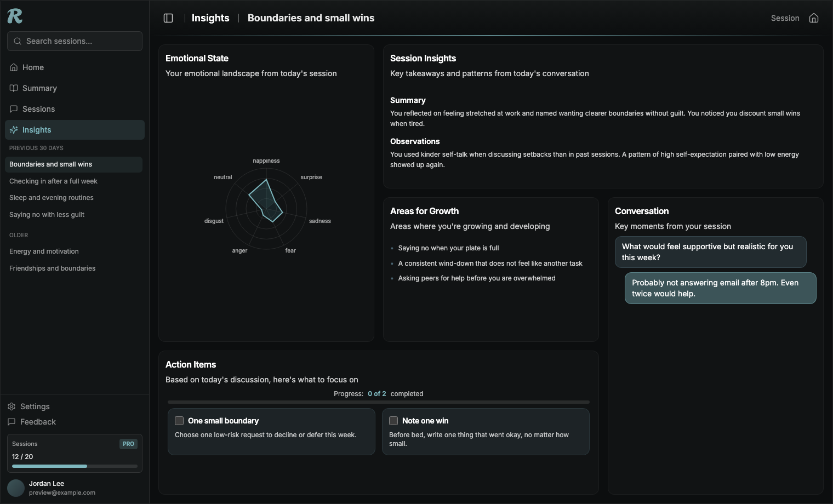
Task: Select 'Saying no with less guilt' session
Action: coord(47,215)
